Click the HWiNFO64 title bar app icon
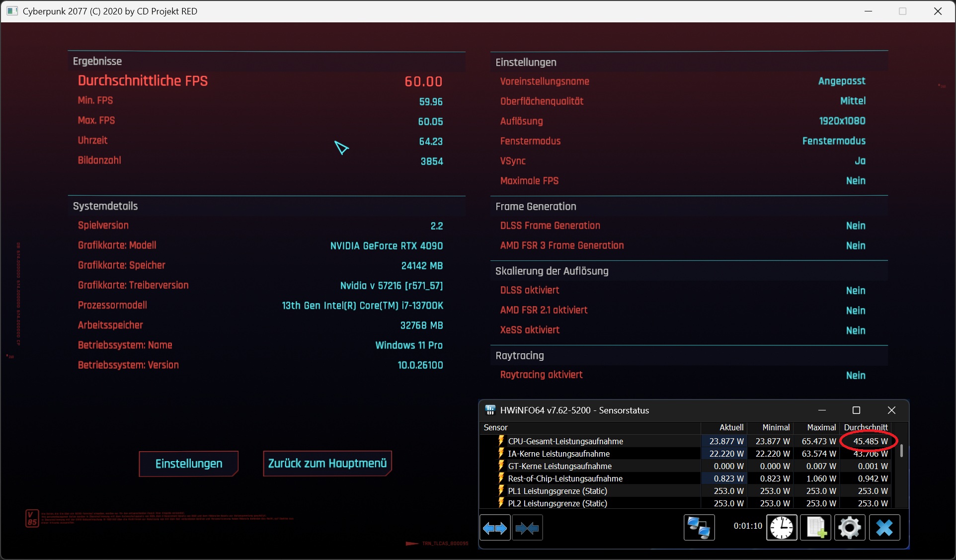This screenshot has width=956, height=560. (490, 410)
